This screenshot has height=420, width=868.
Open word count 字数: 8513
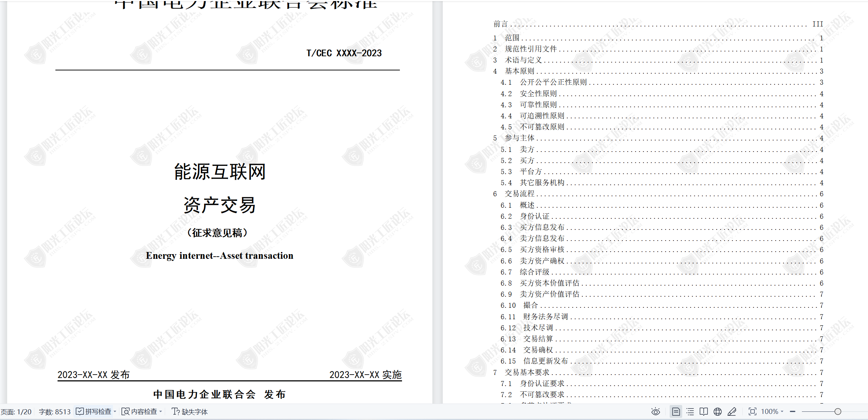[55, 412]
